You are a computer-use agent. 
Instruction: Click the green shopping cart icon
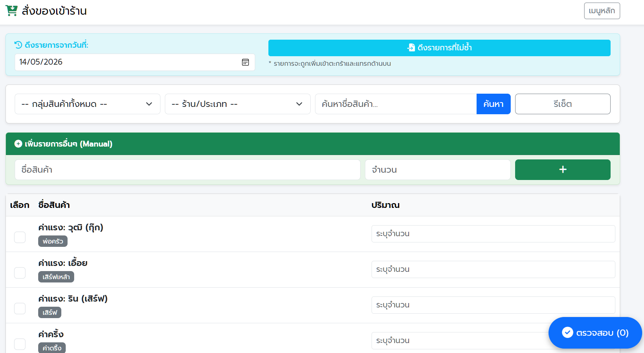11,11
